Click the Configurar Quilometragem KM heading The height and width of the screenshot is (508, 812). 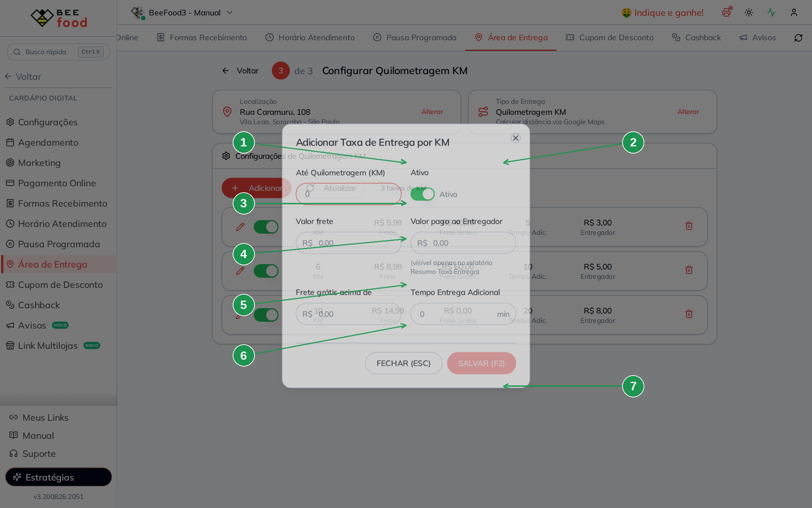395,71
